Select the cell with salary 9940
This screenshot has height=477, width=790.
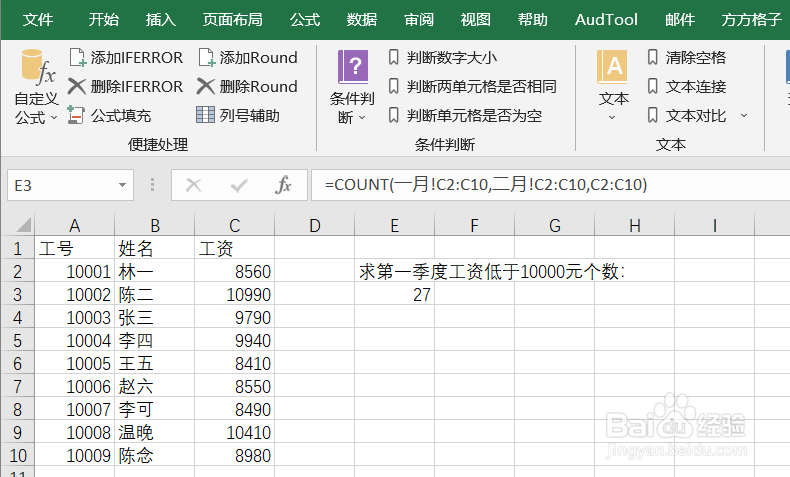[x=235, y=340]
